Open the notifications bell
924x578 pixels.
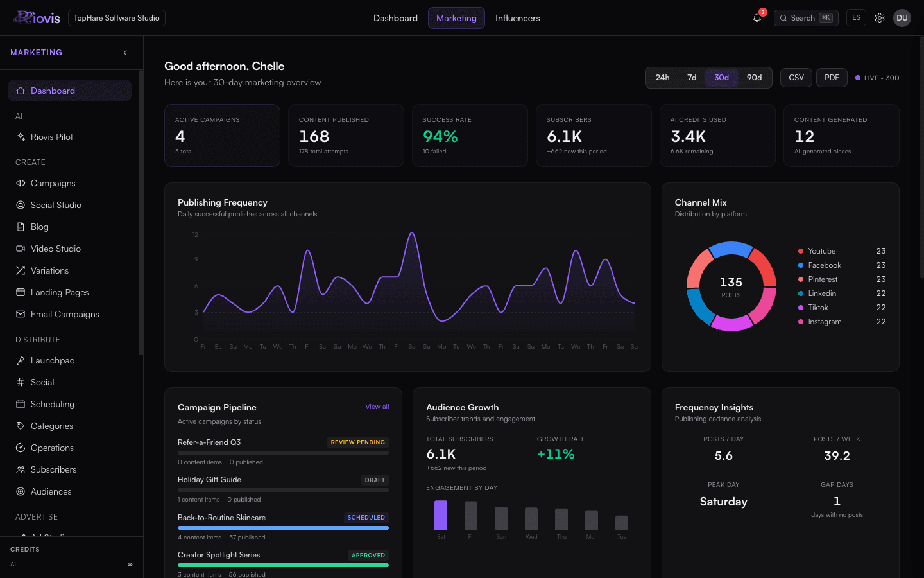757,18
